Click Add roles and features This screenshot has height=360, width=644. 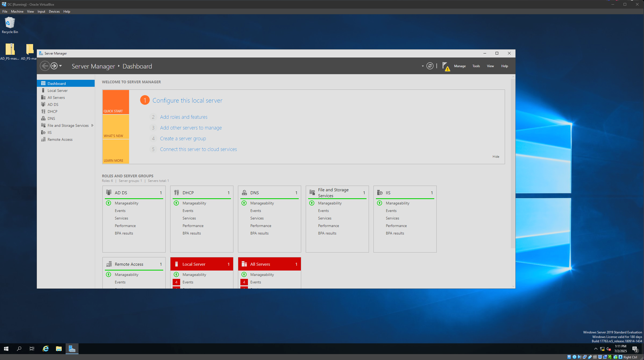pyautogui.click(x=184, y=117)
